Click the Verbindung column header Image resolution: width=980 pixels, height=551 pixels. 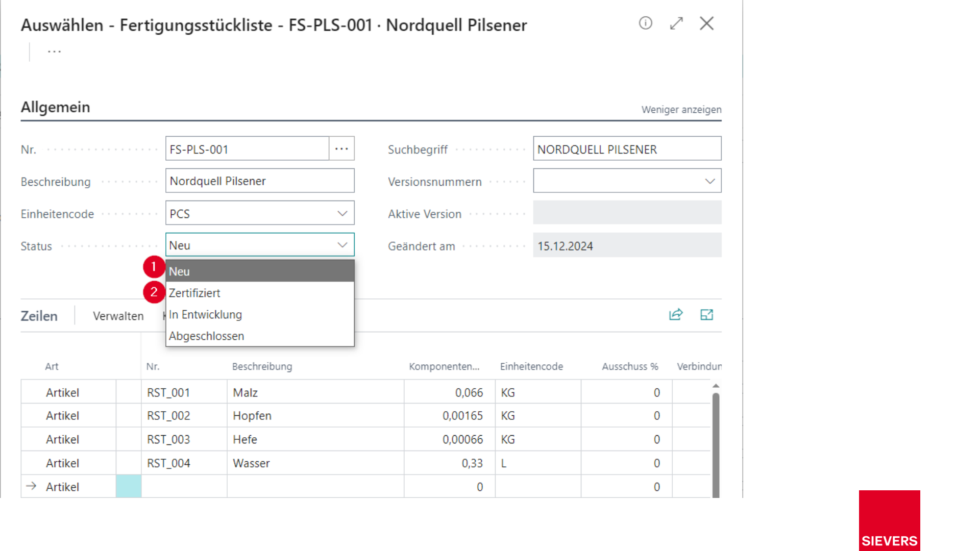pos(699,366)
